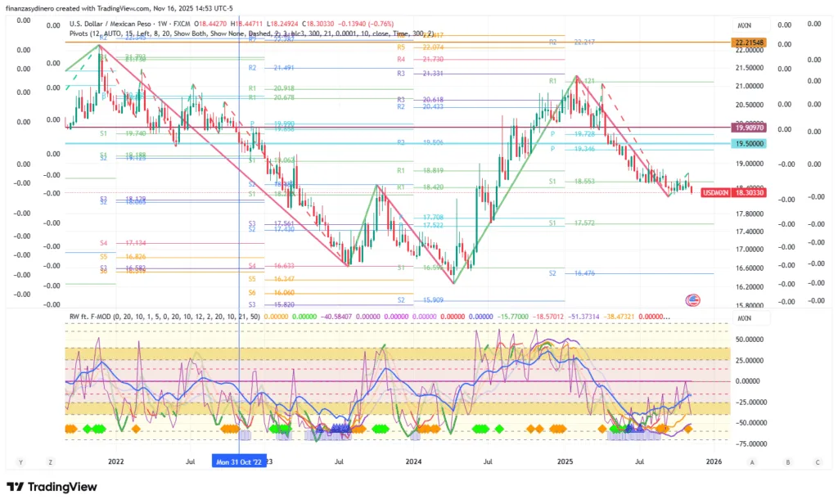Click the cyan 19.50000 price label
Viewport: 838px width, 504px height.
749,143
